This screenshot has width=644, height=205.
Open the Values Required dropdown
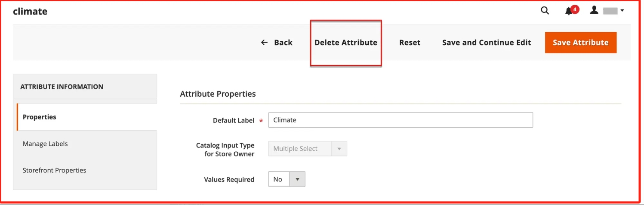tap(287, 179)
